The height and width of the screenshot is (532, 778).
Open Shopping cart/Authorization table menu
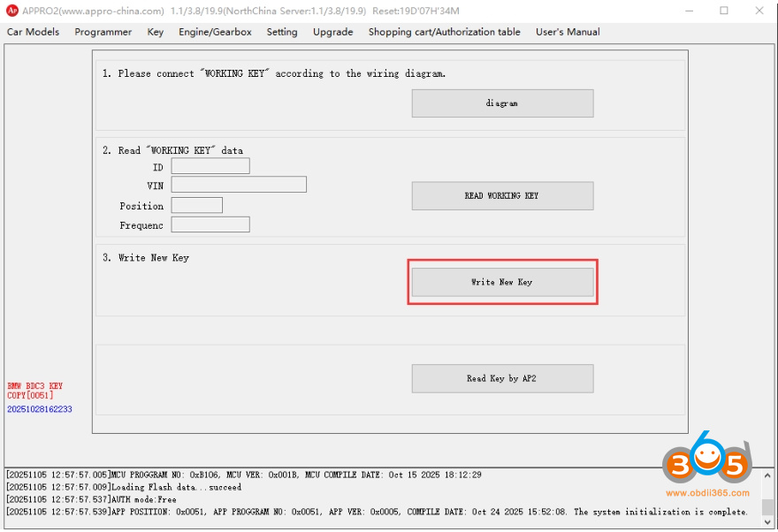coord(444,32)
